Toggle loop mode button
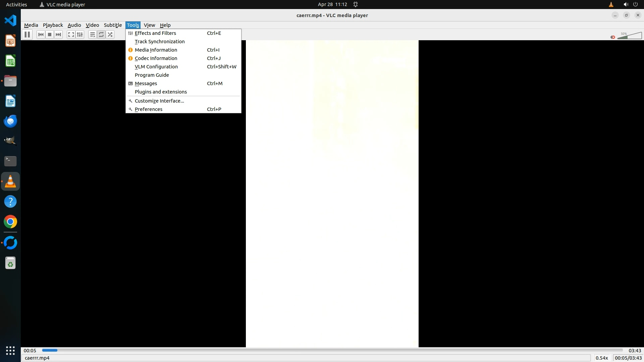The image size is (644, 362). [x=101, y=35]
